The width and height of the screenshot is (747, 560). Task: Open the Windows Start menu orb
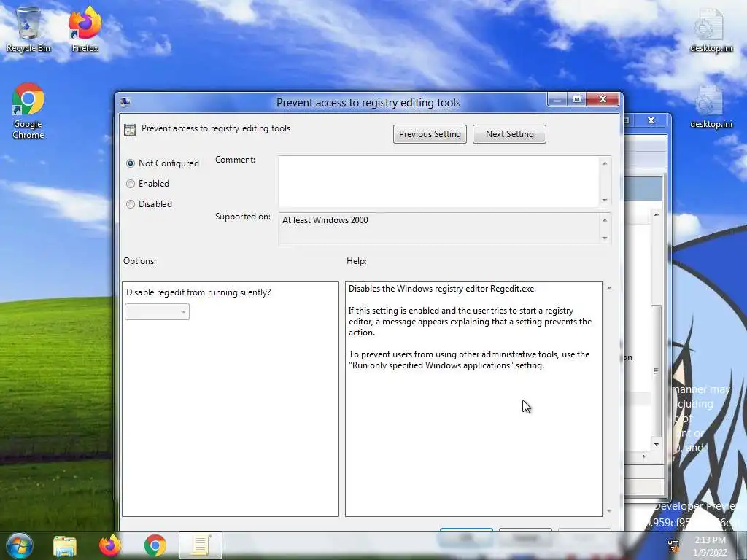(20, 545)
